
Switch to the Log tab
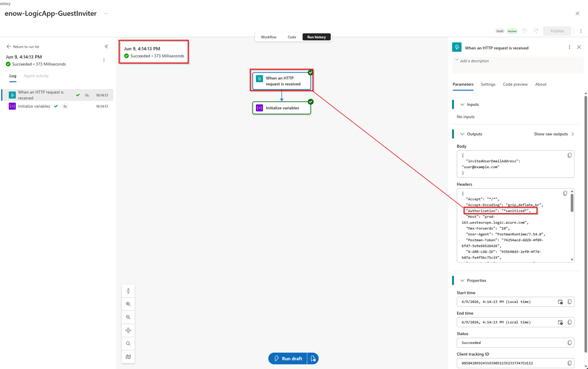pos(13,76)
